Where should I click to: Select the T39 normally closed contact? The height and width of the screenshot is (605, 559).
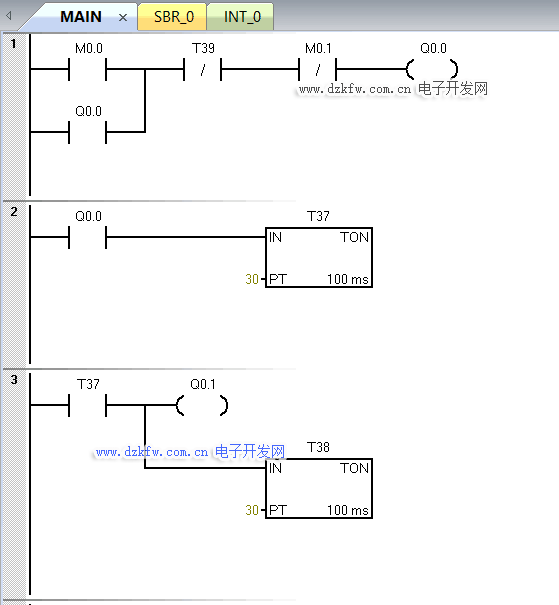click(203, 69)
